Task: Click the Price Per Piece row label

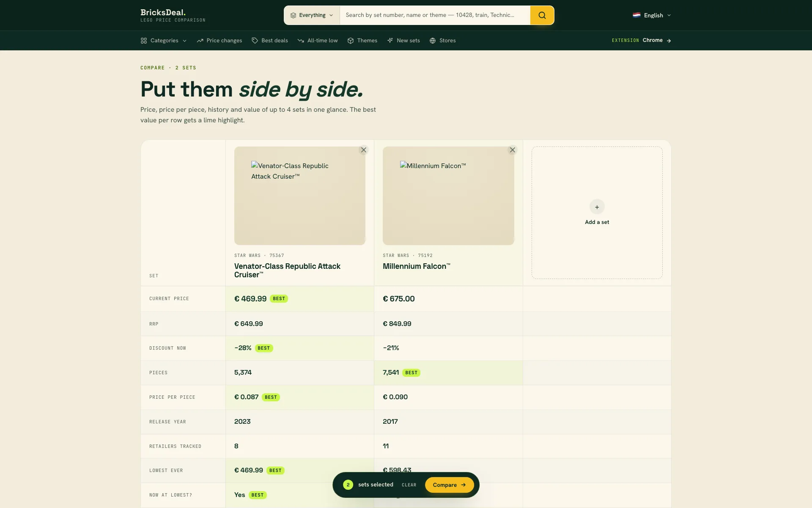Action: coord(172,398)
